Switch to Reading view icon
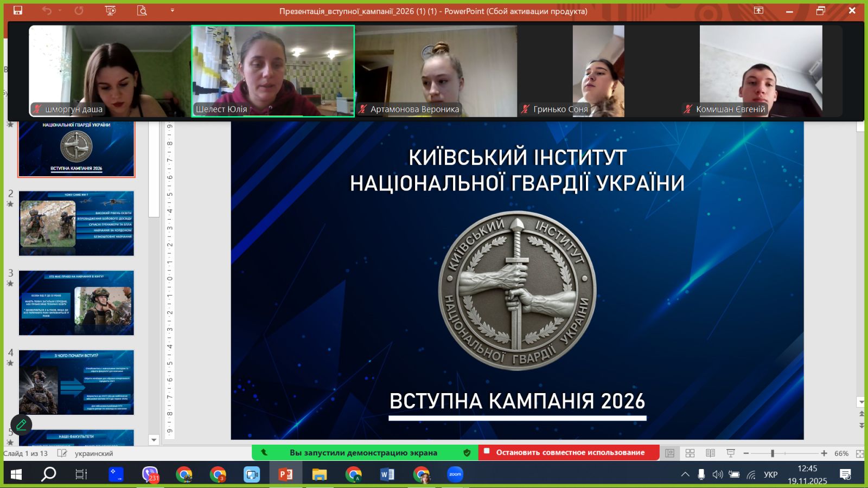Screen dimensions: 868x488 tap(710, 453)
